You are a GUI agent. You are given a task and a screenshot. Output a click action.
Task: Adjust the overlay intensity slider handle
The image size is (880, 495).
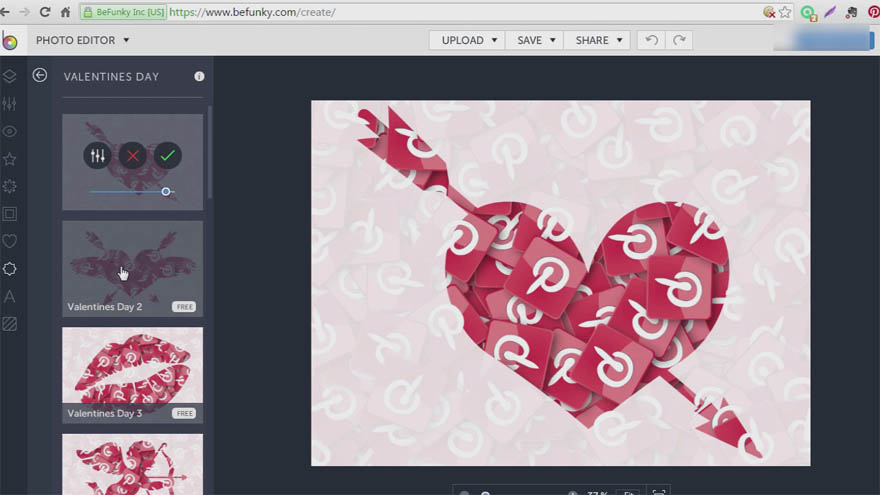[166, 192]
